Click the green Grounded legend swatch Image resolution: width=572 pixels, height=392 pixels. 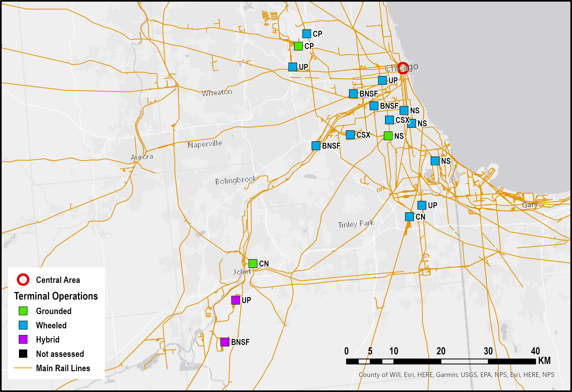click(x=23, y=311)
